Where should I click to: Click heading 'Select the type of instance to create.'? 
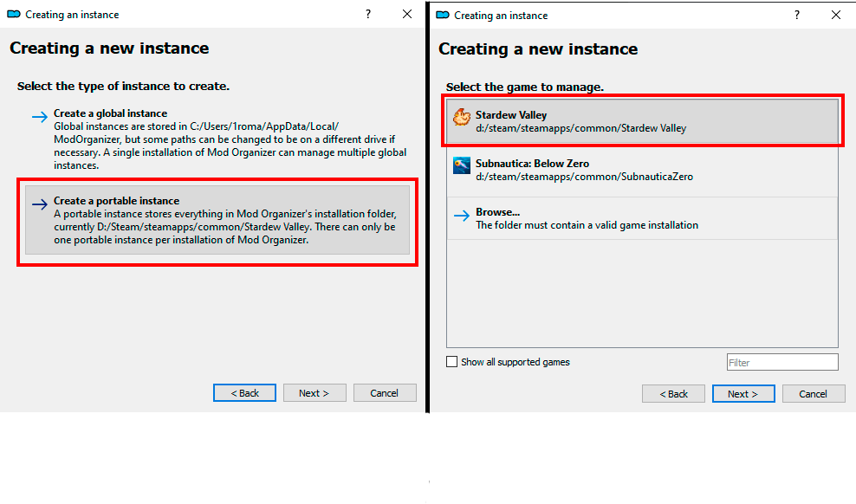tap(123, 87)
